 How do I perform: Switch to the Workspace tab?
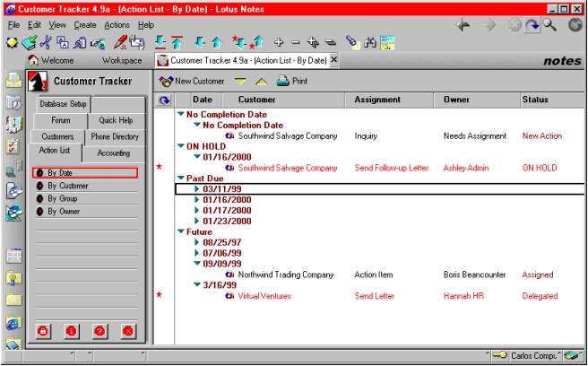(122, 60)
